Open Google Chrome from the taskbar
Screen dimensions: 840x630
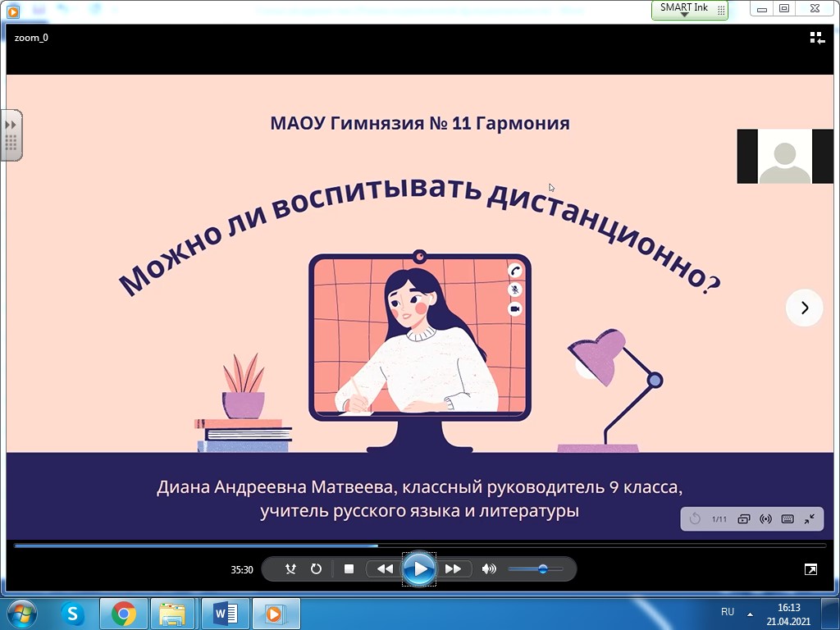pyautogui.click(x=124, y=613)
